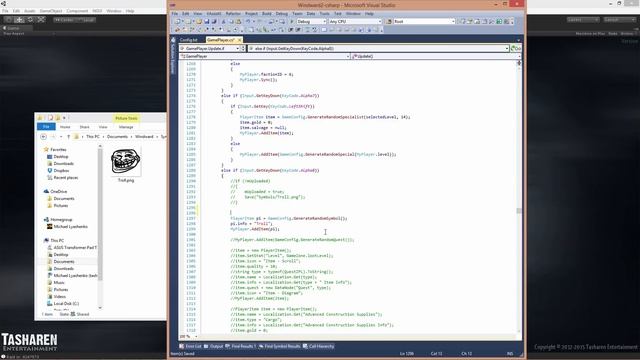The height and width of the screenshot is (360, 640).
Task: Close the GamePlayer.cs tab
Action: [x=240, y=40]
